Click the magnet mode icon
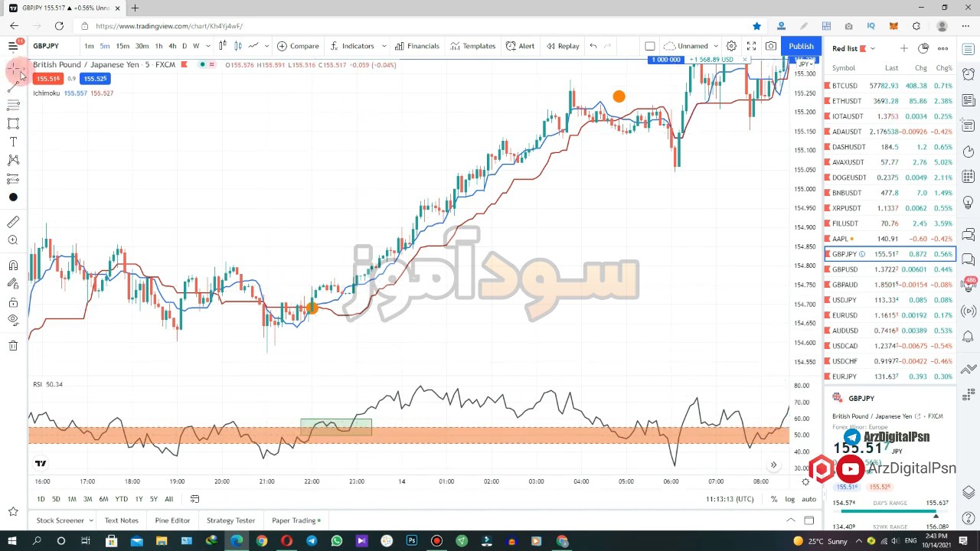 tap(13, 266)
